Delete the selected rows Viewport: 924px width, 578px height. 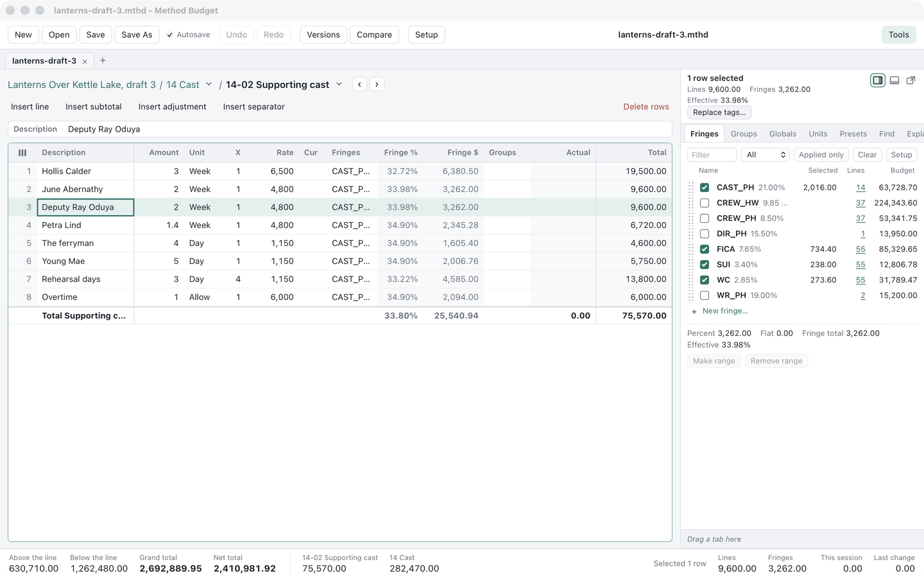pyautogui.click(x=646, y=107)
